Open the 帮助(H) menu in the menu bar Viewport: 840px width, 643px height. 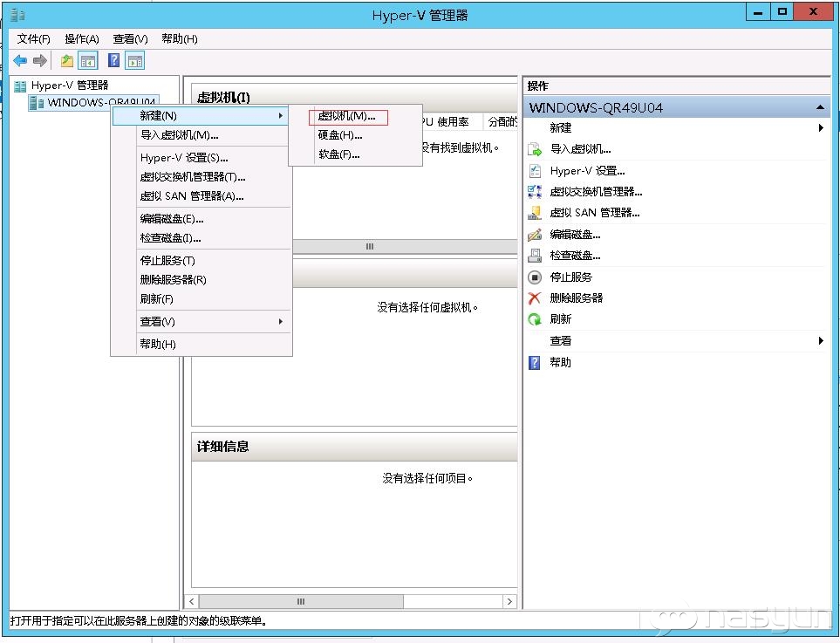pyautogui.click(x=180, y=38)
